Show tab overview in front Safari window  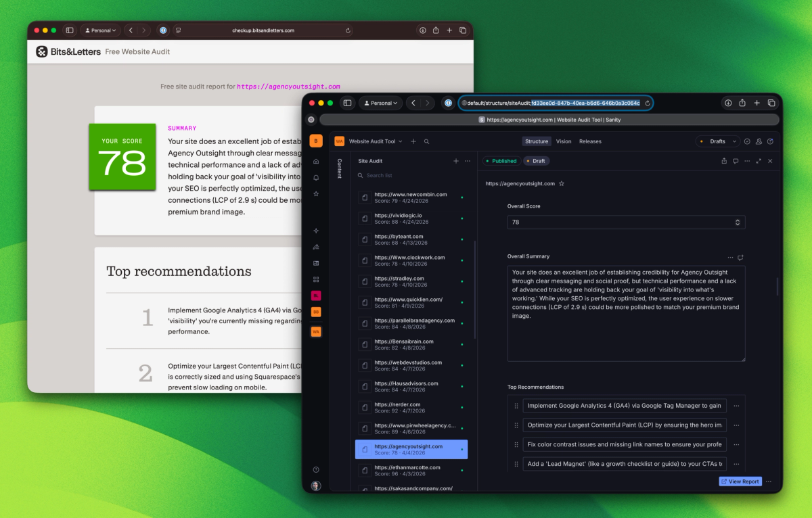(771, 103)
